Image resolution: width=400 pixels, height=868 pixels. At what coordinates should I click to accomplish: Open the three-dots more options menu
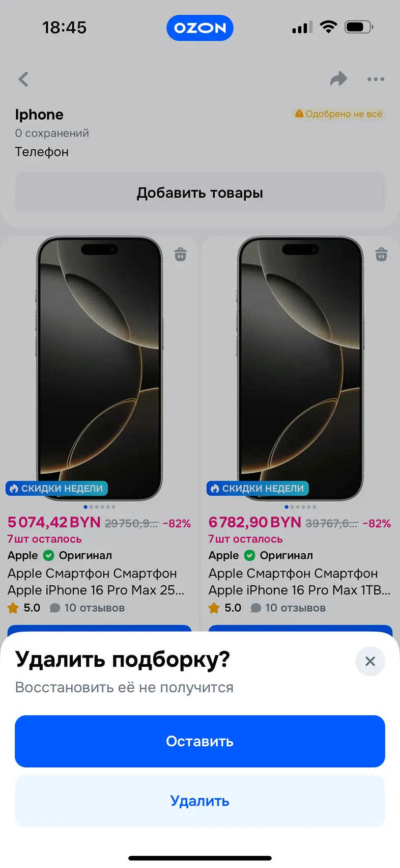click(x=376, y=79)
